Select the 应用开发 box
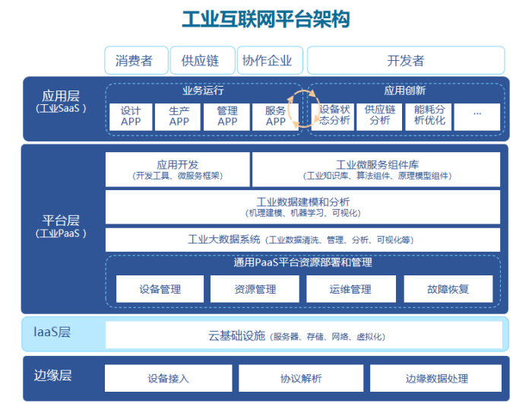The width and height of the screenshot is (532, 410). [177, 169]
